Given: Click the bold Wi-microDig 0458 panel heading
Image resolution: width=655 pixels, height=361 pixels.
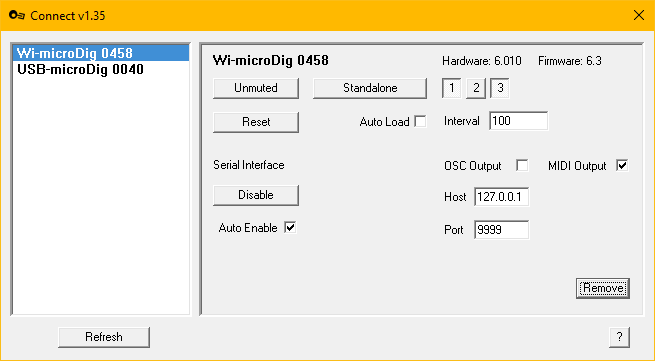Looking at the screenshot, I should tap(271, 61).
